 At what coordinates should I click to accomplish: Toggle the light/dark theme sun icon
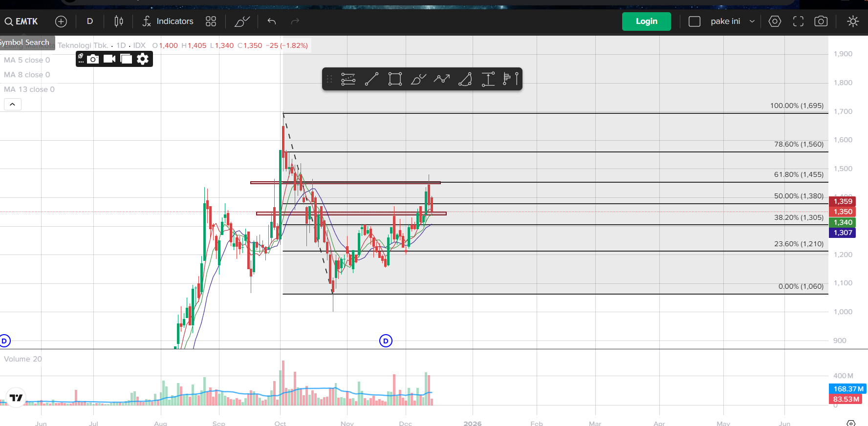853,21
